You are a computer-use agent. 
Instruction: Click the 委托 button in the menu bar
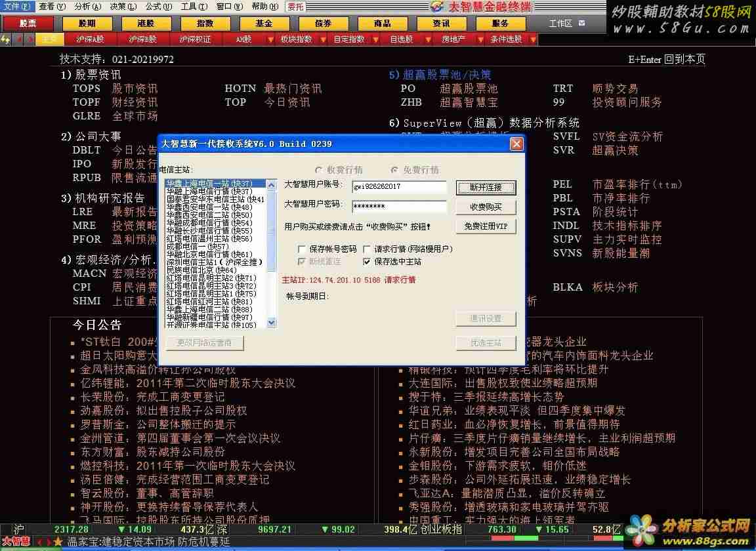click(x=295, y=7)
